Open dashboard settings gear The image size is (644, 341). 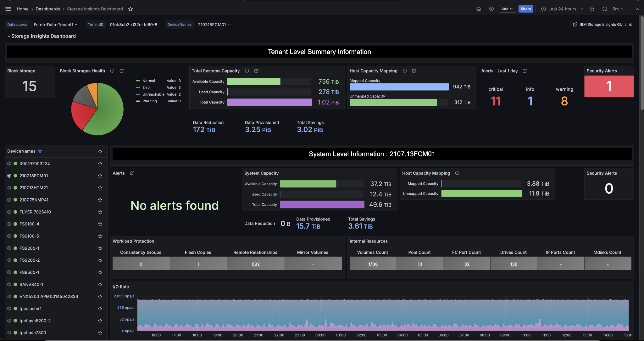(x=491, y=9)
